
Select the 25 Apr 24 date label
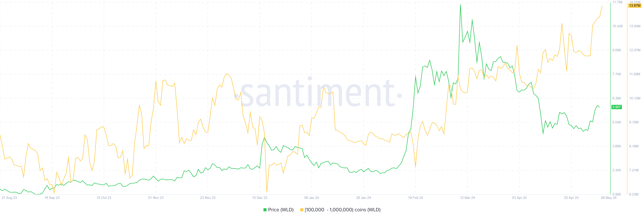point(571,198)
